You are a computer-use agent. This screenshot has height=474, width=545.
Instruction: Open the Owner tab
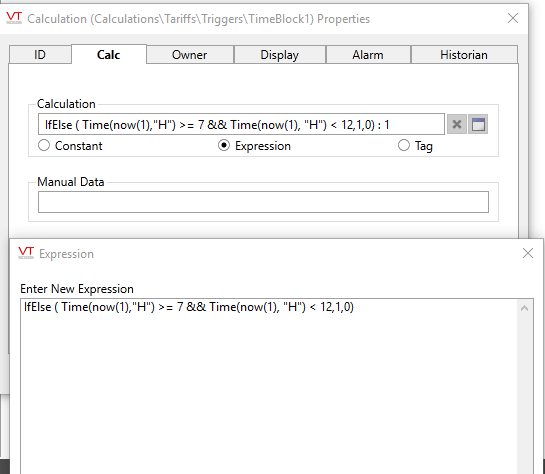pyautogui.click(x=190, y=55)
